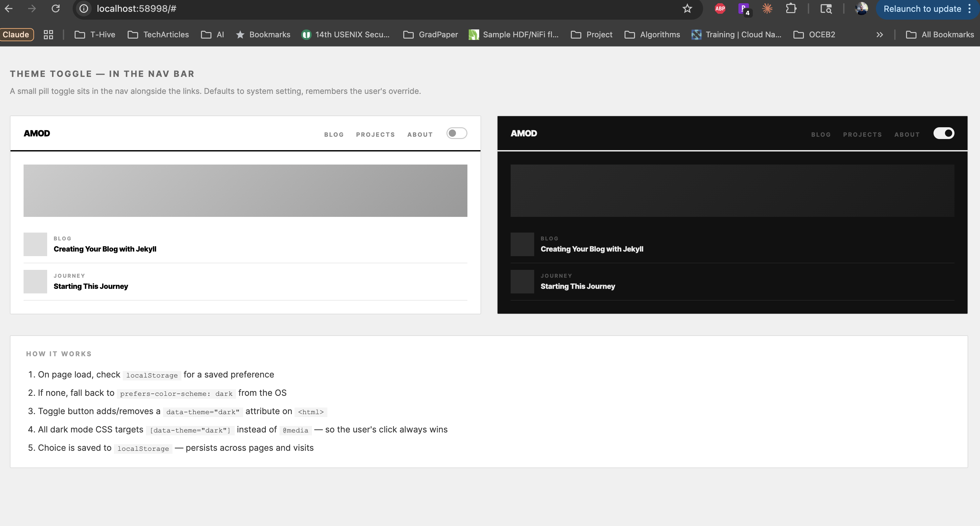The height and width of the screenshot is (526, 980).
Task: Open Creating Your Blog with Jekyll, dark preview
Action: coord(592,249)
